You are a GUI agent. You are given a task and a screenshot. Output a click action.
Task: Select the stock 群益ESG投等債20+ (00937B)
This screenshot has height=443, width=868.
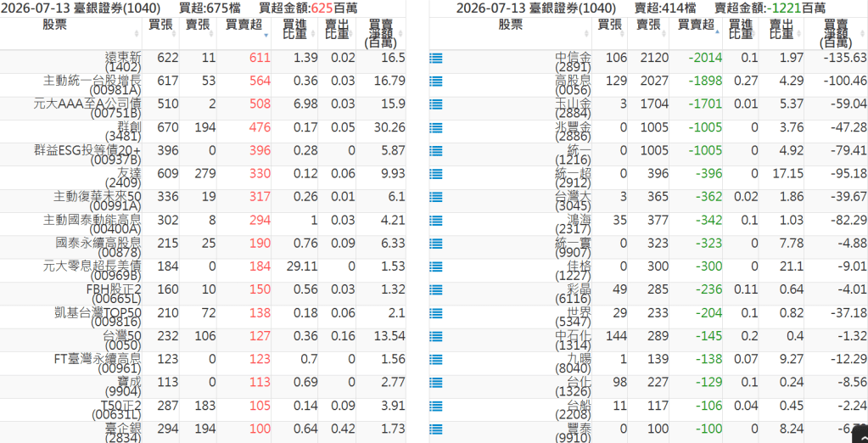point(87,155)
